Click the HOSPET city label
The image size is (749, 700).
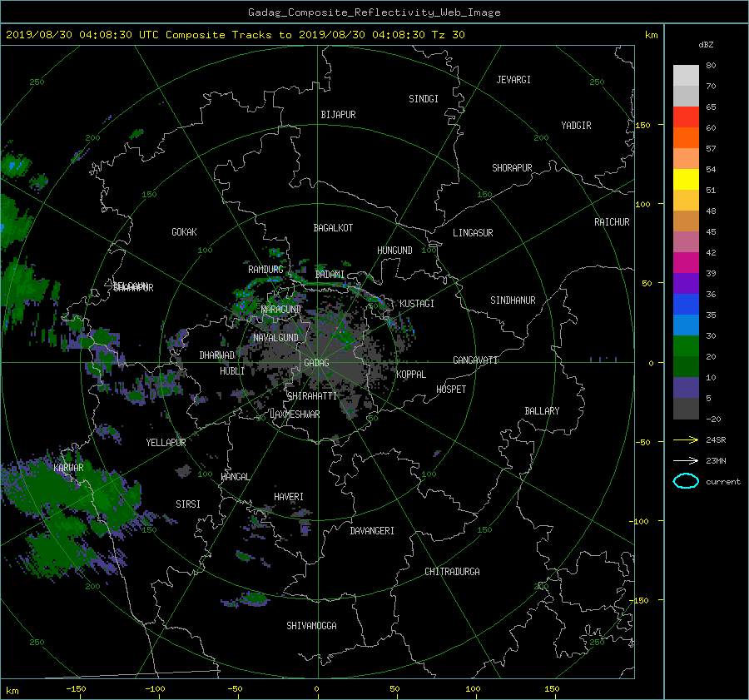(451, 390)
